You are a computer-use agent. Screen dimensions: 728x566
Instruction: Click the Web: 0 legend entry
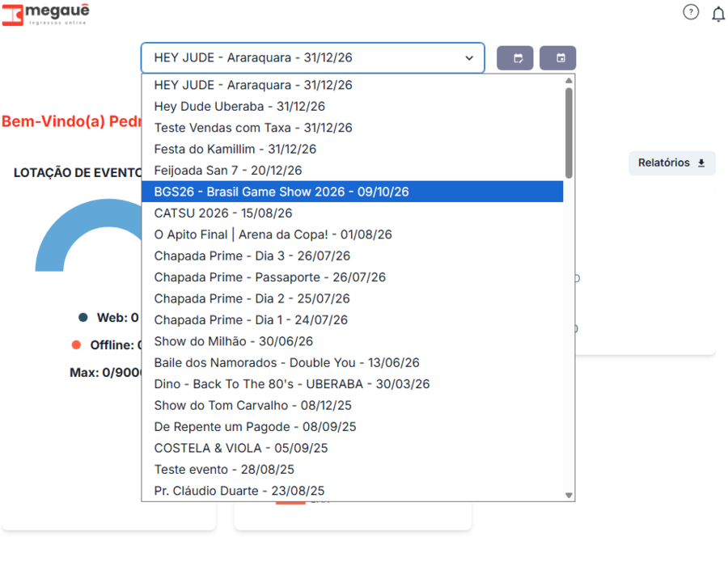point(108,318)
